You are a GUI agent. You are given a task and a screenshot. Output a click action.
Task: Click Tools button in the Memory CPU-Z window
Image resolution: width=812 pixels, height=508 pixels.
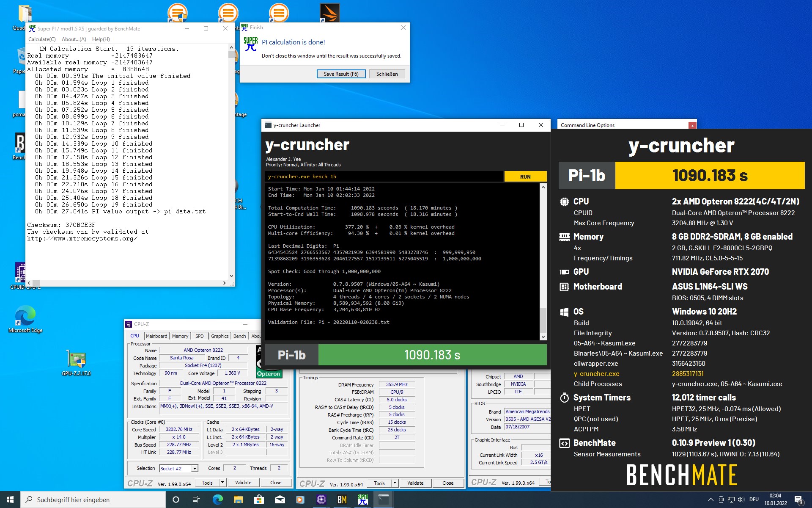pyautogui.click(x=379, y=483)
